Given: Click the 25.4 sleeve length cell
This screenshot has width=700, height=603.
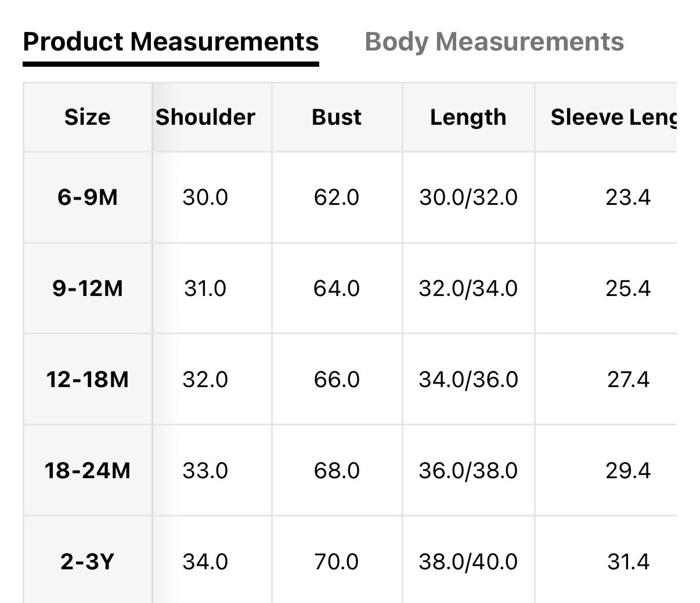Looking at the screenshot, I should pos(628,288).
